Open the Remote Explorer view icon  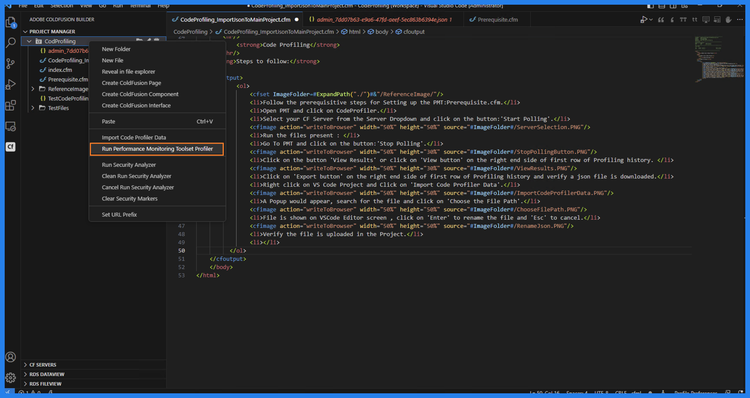[x=11, y=126]
